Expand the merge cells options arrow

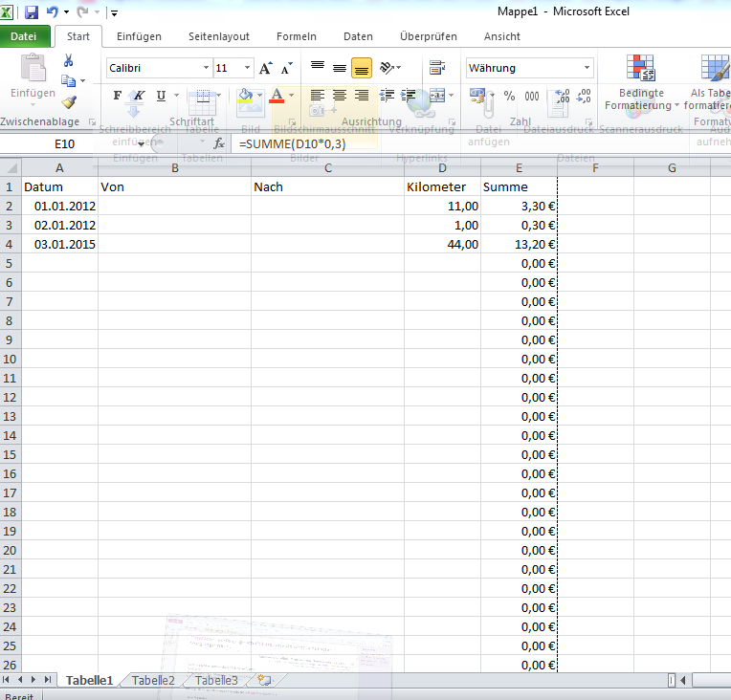[x=451, y=96]
